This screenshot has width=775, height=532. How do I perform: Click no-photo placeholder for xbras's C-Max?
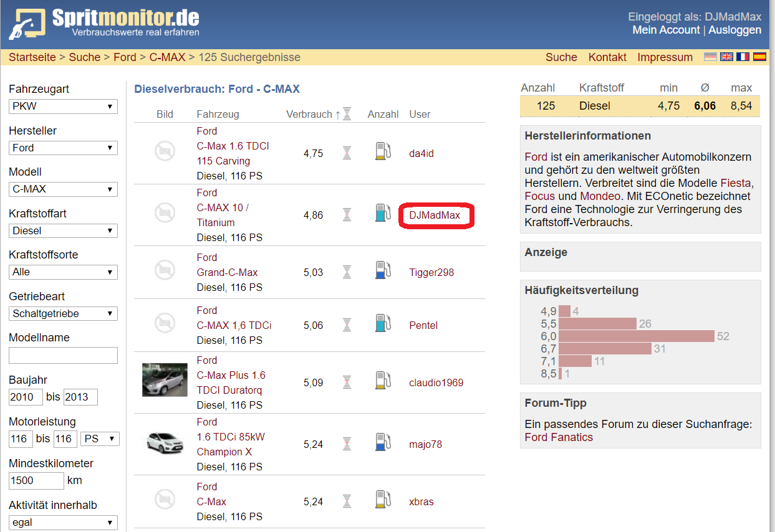165,500
